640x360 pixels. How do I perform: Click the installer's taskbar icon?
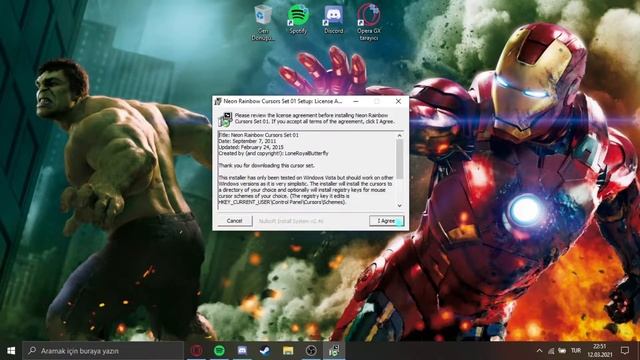334,351
